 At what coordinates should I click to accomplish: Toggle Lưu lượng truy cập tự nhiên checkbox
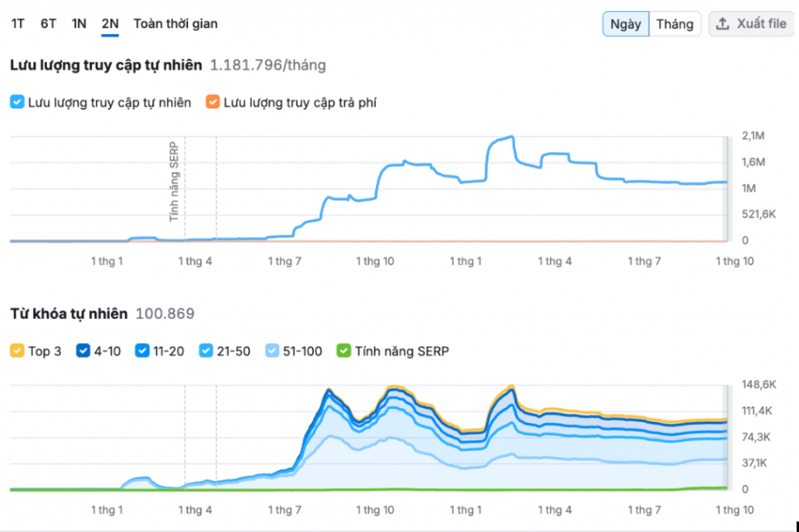[17, 102]
